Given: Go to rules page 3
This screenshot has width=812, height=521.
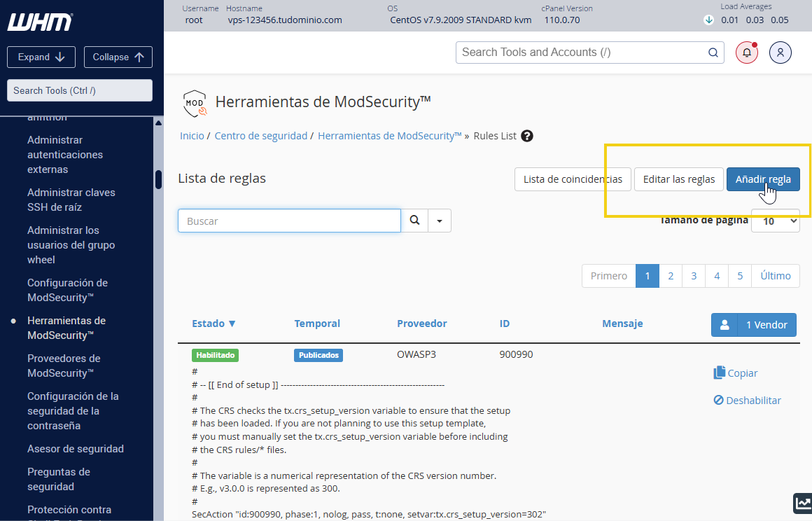Looking at the screenshot, I should point(694,276).
